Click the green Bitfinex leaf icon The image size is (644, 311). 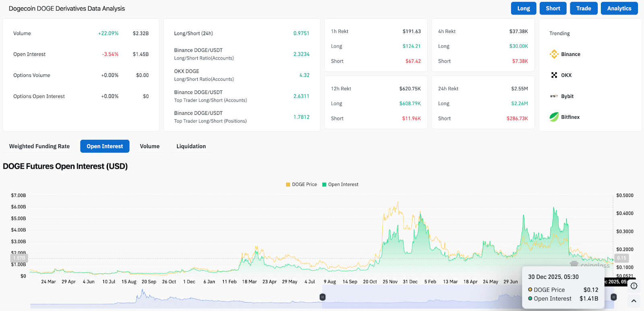[x=554, y=117]
